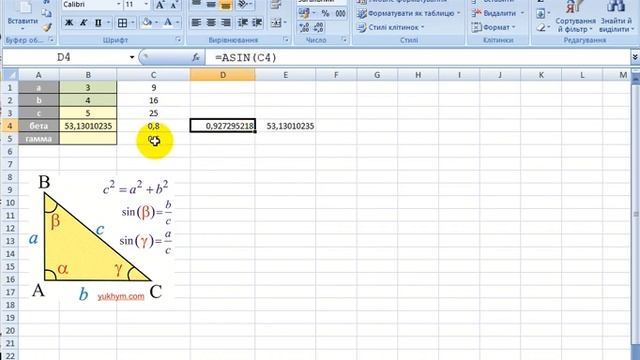Click Name Box showing D4

coord(64,58)
